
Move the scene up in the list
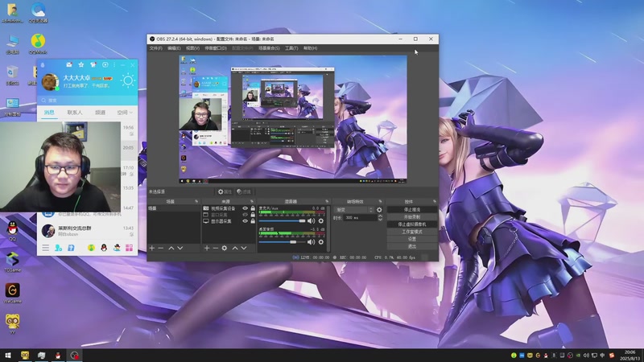(171, 248)
